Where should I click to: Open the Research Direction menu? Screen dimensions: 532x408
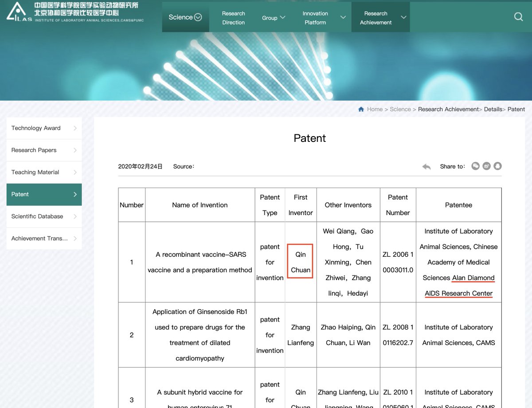[x=234, y=18]
